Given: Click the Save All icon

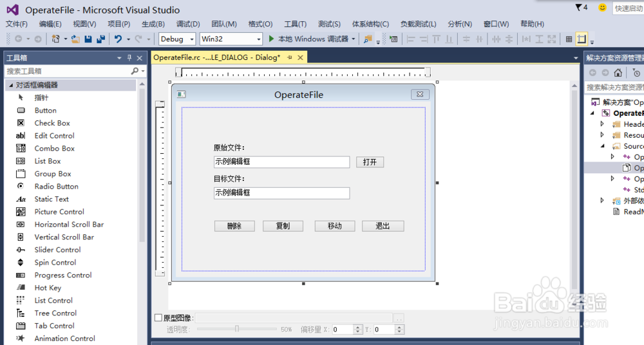Looking at the screenshot, I should pos(100,39).
